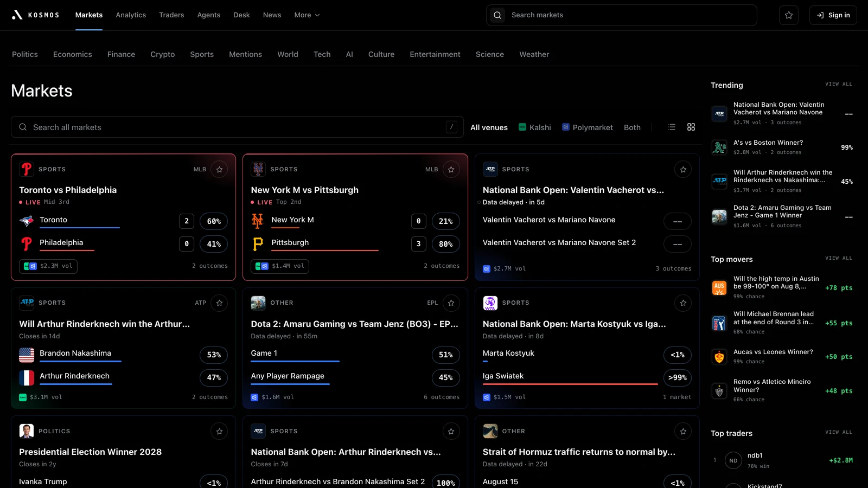Screen dimensions: 868x488
Task: Open the watchlist star in the header
Action: [x=789, y=15]
